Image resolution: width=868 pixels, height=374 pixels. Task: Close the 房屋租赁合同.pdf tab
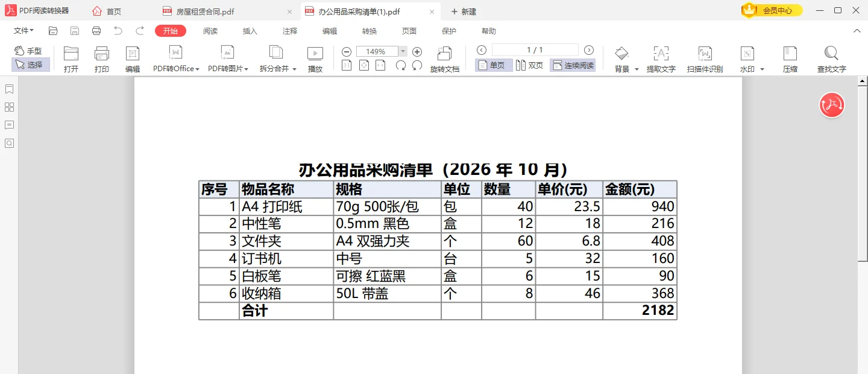click(290, 11)
